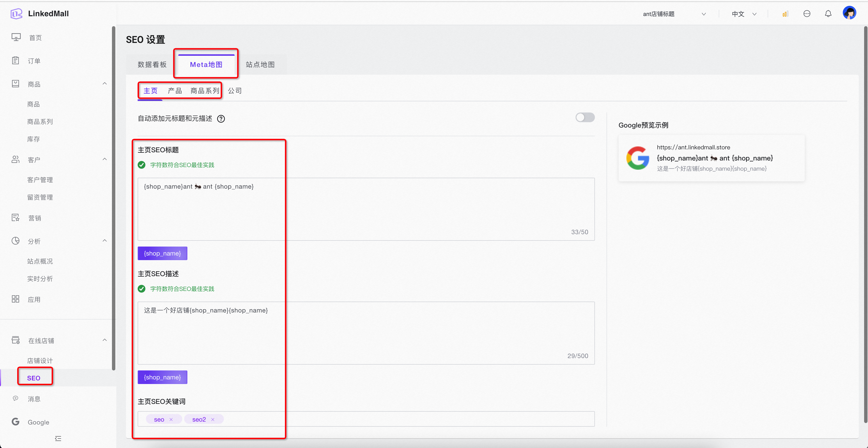The width and height of the screenshot is (868, 448).
Task: Click the user avatar in header
Action: click(x=849, y=13)
